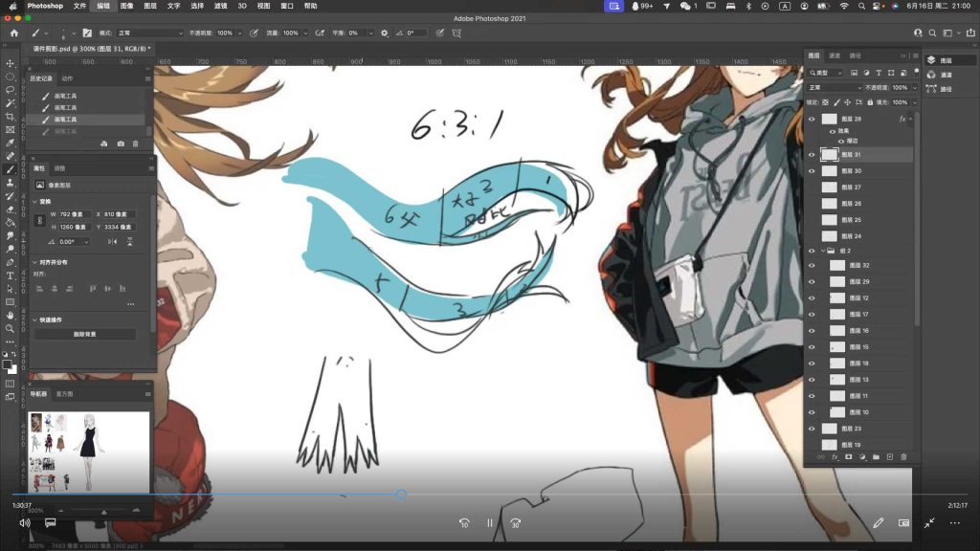Click the Home icon in options bar

coord(13,33)
